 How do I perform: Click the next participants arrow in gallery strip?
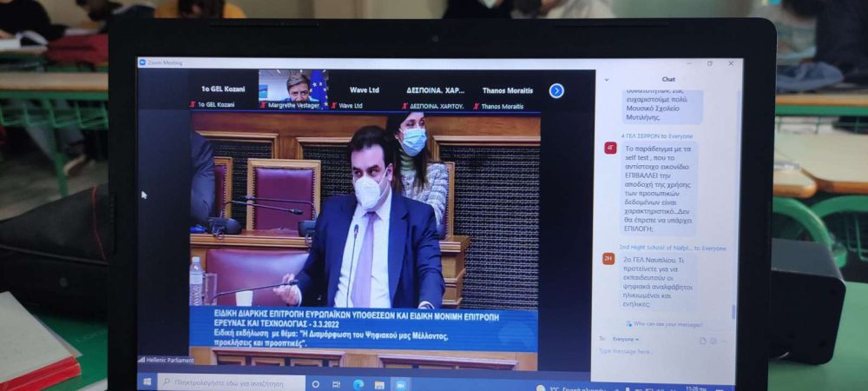[556, 90]
